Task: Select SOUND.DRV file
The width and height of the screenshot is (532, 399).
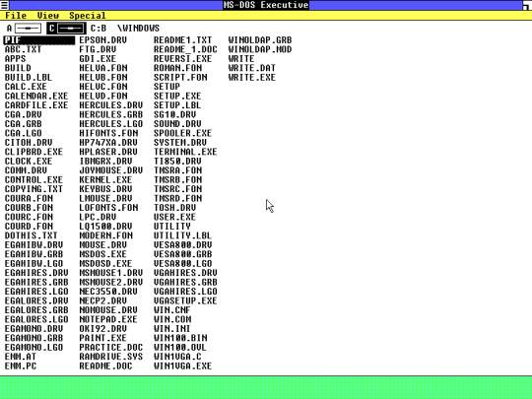Action: (x=177, y=124)
